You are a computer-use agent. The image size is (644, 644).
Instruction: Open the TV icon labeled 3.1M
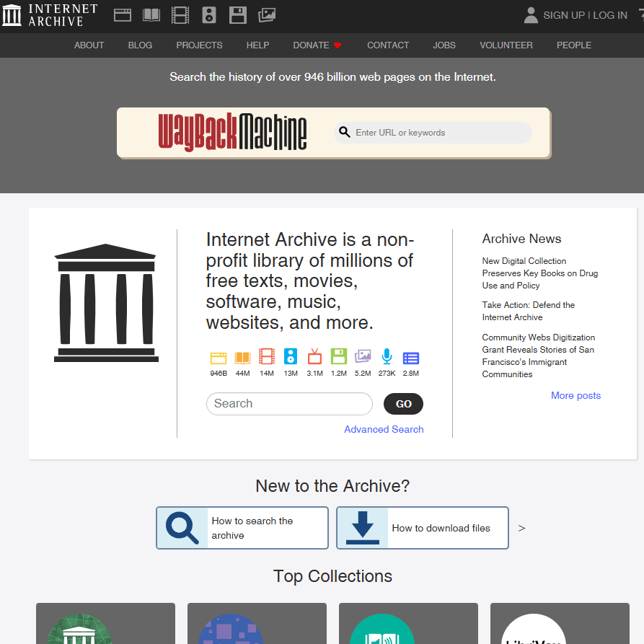[x=314, y=356]
